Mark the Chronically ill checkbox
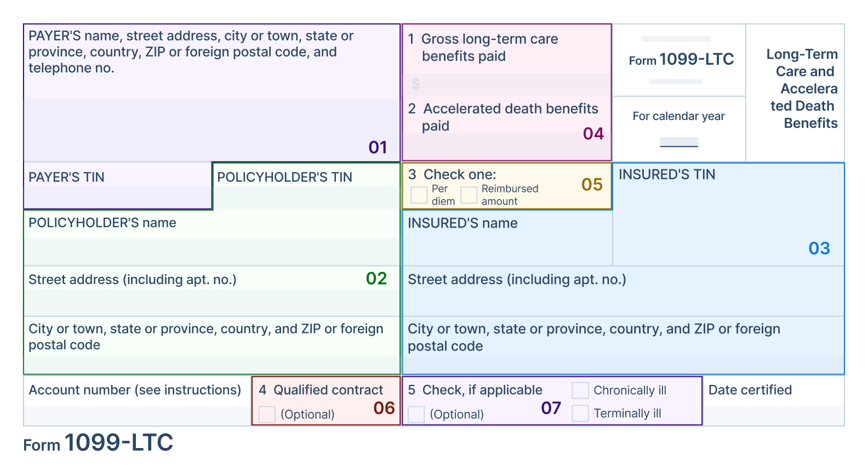Screen dimensions: 868x476 pyautogui.click(x=580, y=390)
